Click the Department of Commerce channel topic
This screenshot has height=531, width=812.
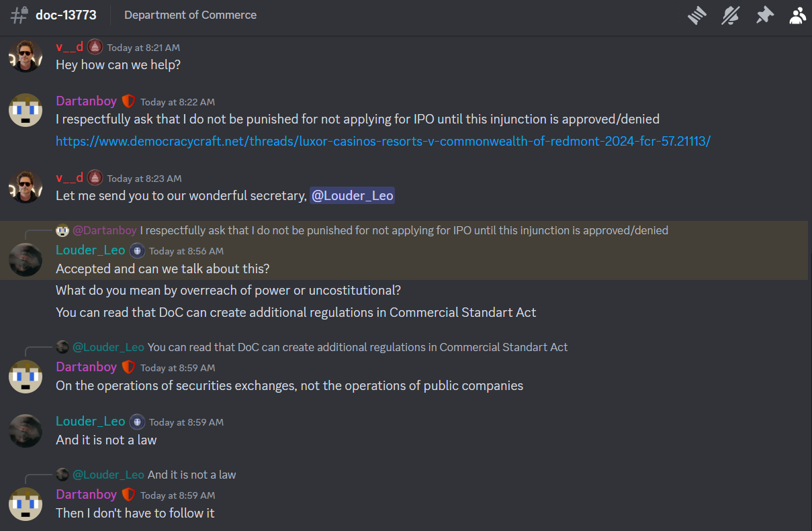(190, 15)
